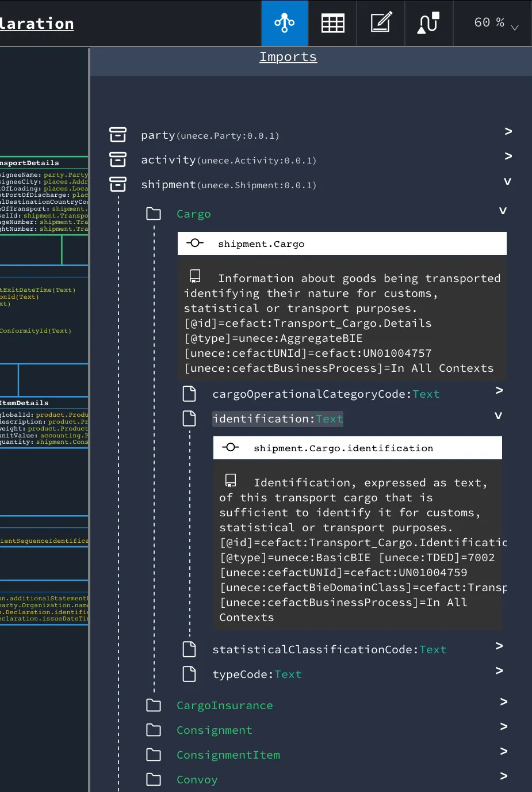Select the ConsignmentItem class
Viewport: 532px width, 792px height.
pos(228,755)
